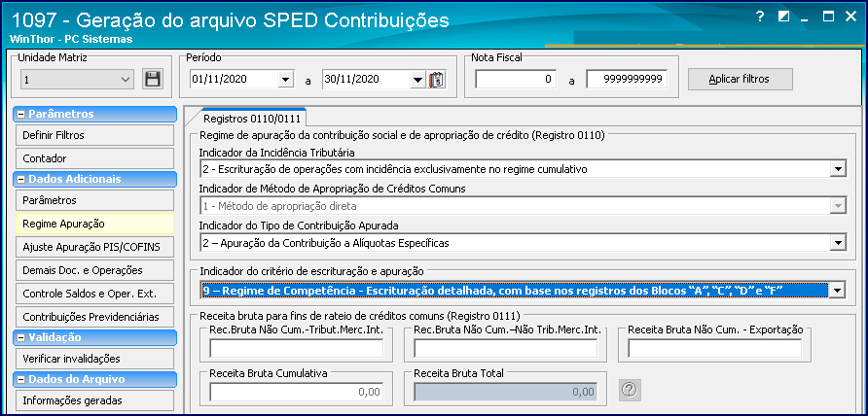Open the Contador sidebar item

coord(94,158)
